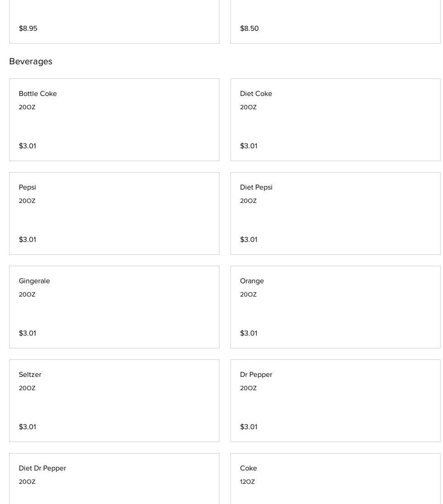Click the Seltzer $3.01 price
The width and height of the screenshot is (443, 504).
click(x=28, y=427)
